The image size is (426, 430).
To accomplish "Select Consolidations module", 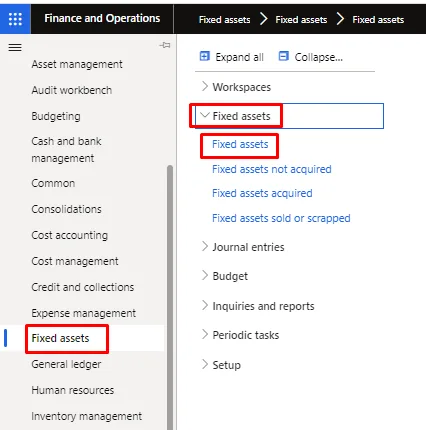I will point(66,209).
